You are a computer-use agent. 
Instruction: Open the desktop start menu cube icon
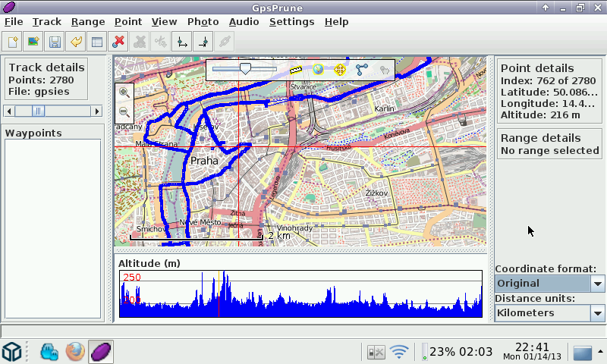coord(12,352)
